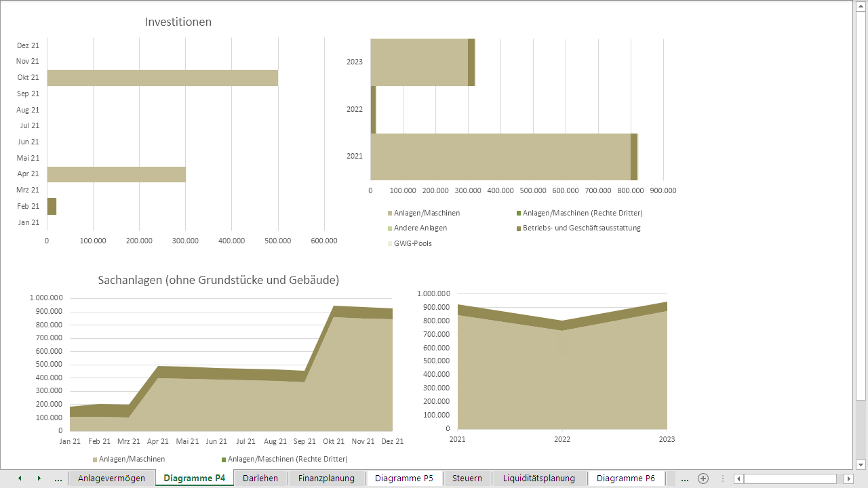Click Anlagen/Maschinen (Rechte Dritter) legend in yearly chart

pos(579,213)
